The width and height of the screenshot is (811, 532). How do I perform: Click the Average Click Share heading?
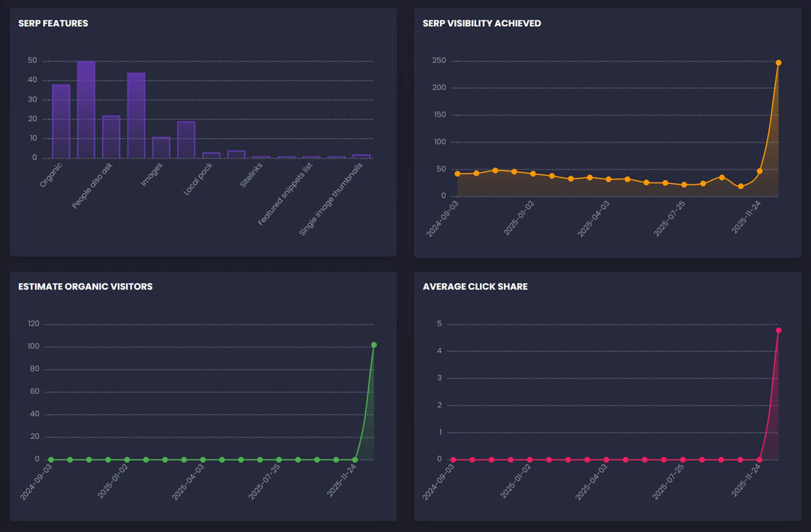(x=475, y=287)
